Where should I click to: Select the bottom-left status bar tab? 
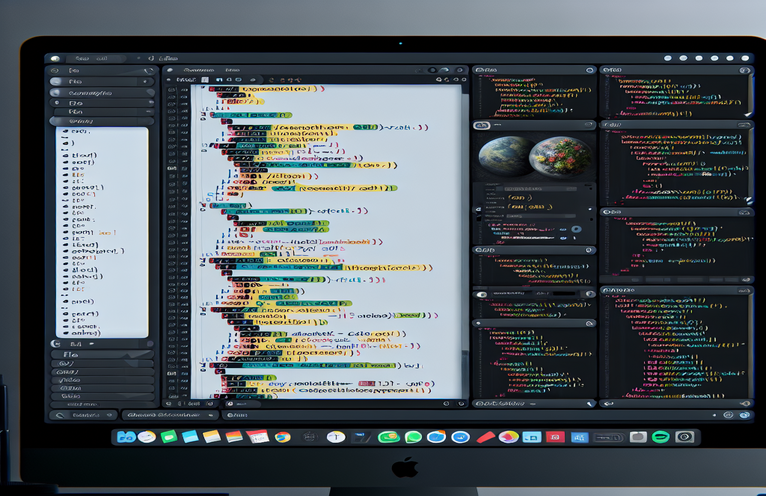click(84, 414)
